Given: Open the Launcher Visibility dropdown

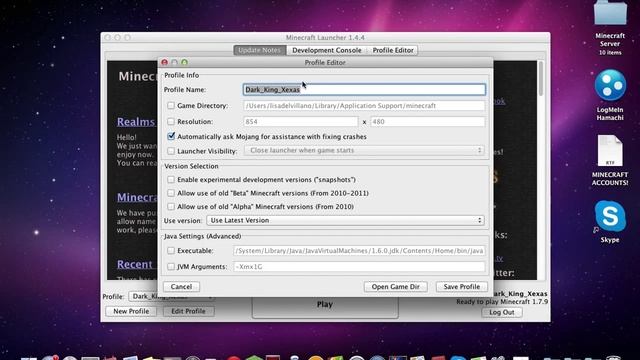Looking at the screenshot, I should tap(364, 151).
